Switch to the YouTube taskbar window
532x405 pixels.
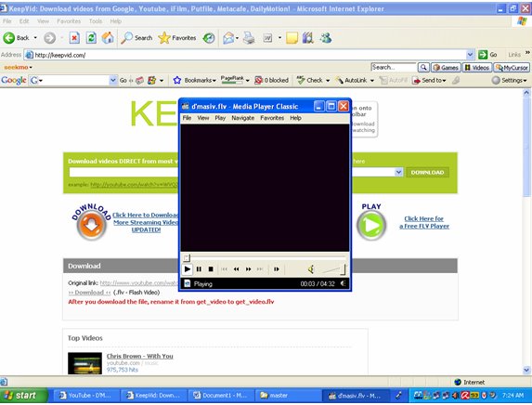[x=87, y=396]
